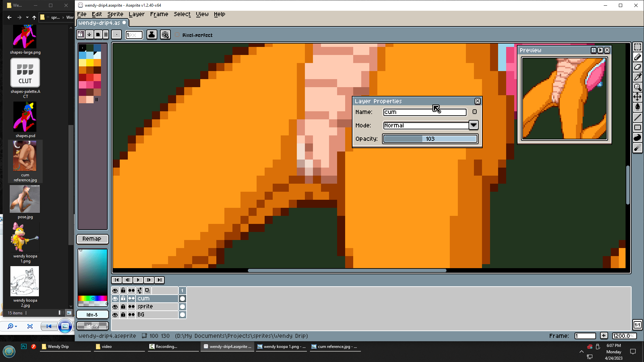Click the Ink options icon in toolbar
The height and width of the screenshot is (362, 644).
point(152,35)
